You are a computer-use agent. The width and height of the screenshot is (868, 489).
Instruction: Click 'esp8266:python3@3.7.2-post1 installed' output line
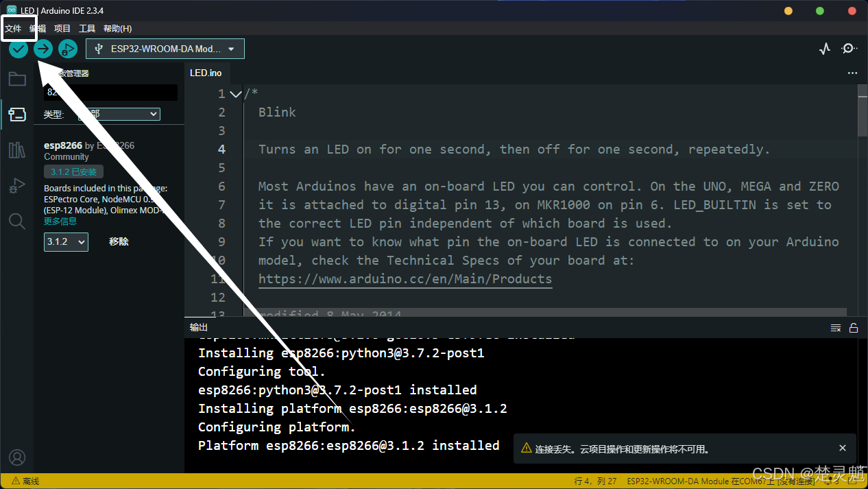click(337, 390)
